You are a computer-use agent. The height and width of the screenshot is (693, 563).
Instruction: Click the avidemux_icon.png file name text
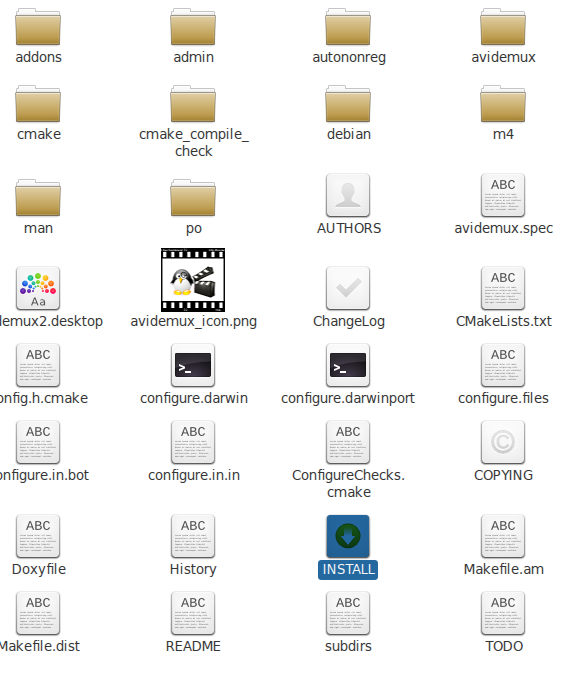click(194, 321)
